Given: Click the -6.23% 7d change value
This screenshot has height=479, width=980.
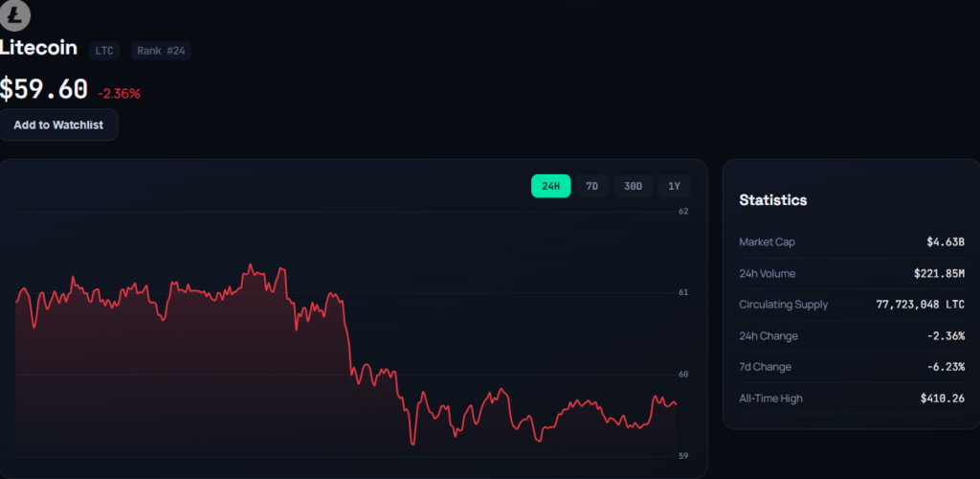Looking at the screenshot, I should pos(946,367).
